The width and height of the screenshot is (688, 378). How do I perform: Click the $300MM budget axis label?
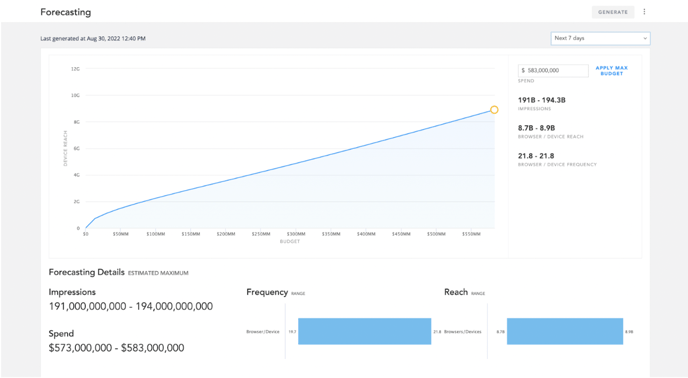(296, 234)
